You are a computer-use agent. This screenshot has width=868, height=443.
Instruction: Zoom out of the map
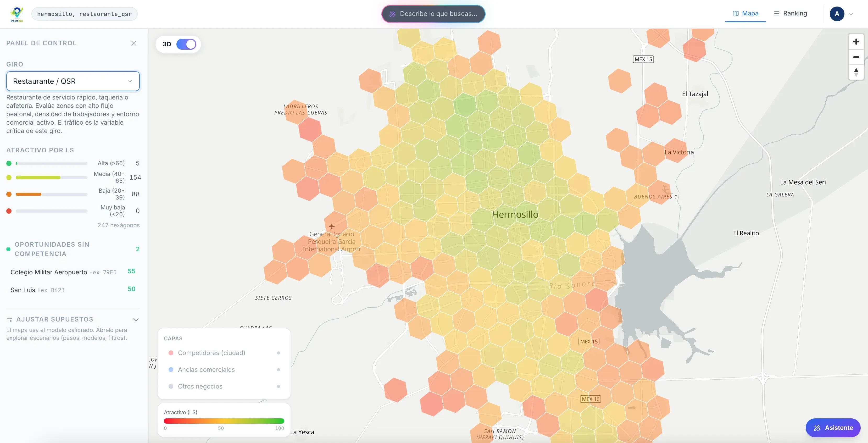(x=856, y=57)
